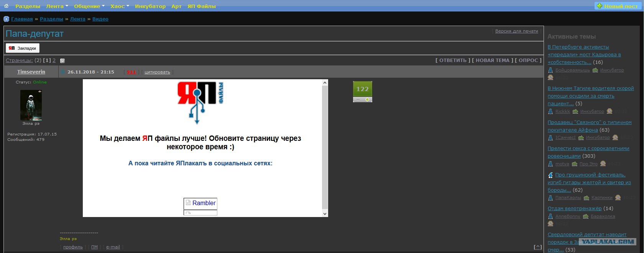This screenshot has height=253, width=644.
Task: Open user icon beside Rickkk
Action: [550, 111]
